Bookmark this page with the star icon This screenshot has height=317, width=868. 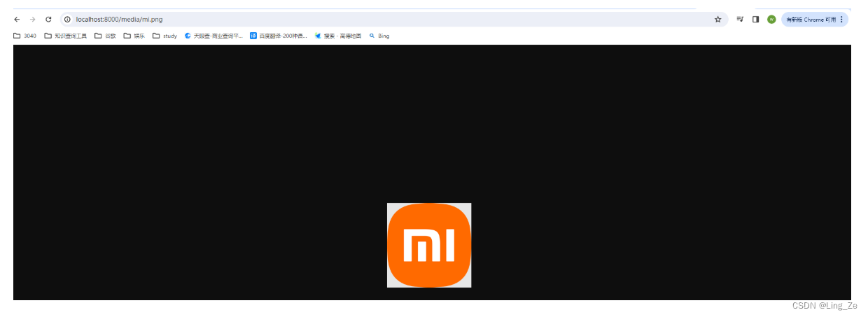point(717,20)
